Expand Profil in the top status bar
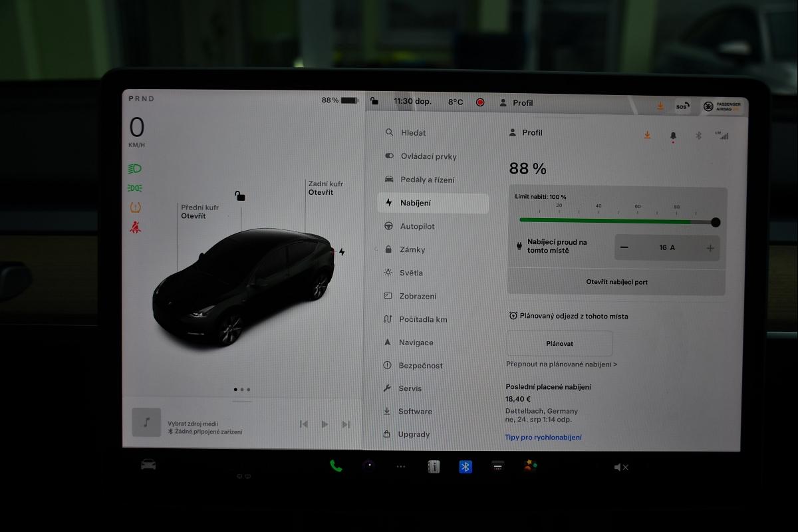The height and width of the screenshot is (532, 798). pos(517,102)
